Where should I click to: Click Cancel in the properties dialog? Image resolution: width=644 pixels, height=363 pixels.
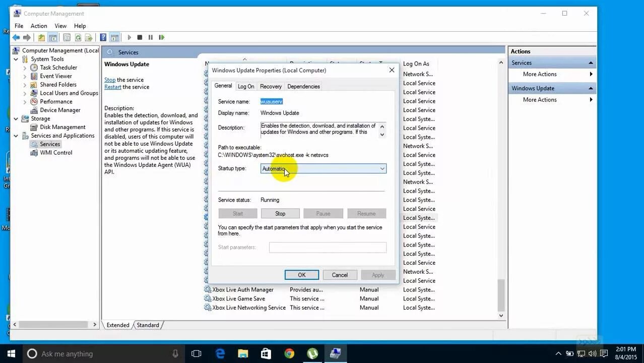(340, 275)
